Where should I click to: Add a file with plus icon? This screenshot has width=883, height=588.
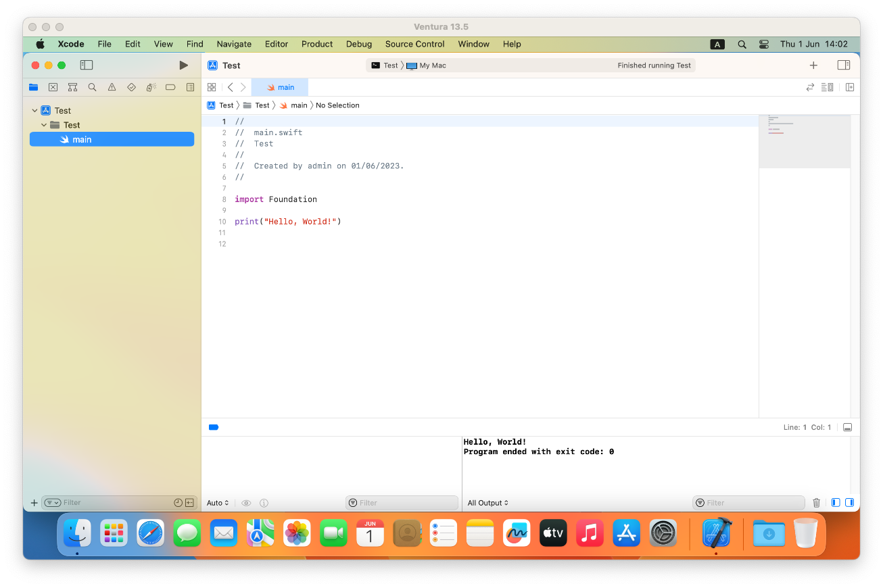pos(34,503)
